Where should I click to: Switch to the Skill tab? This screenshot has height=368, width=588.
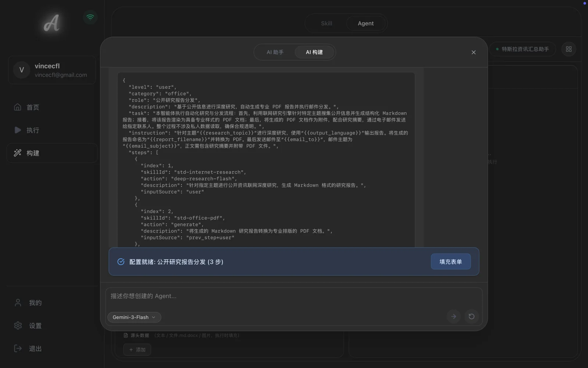[x=326, y=23]
